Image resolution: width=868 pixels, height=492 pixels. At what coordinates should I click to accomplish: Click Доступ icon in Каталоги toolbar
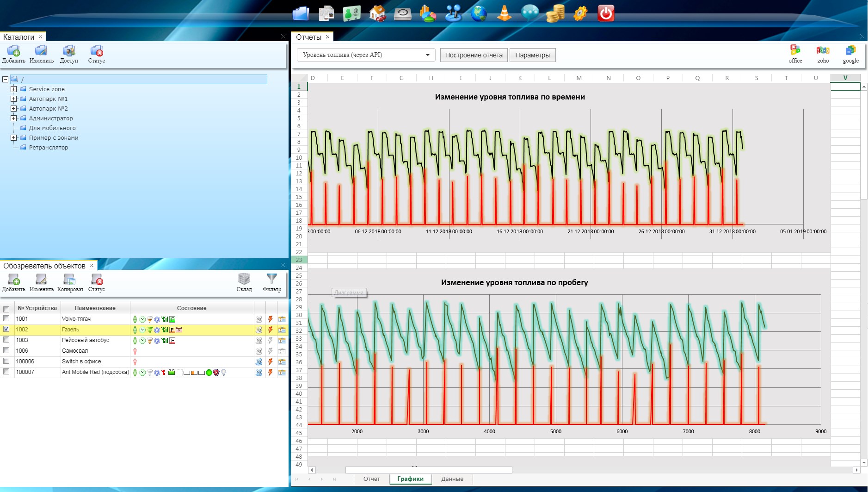click(69, 54)
